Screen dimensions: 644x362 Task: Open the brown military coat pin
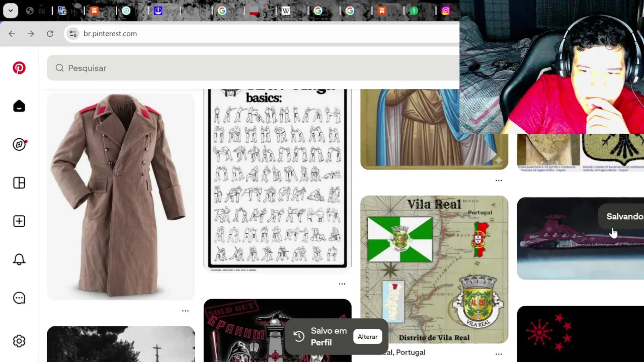121,197
